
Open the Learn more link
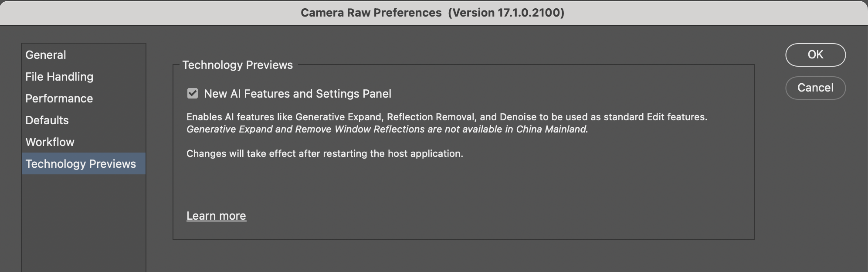click(x=216, y=216)
